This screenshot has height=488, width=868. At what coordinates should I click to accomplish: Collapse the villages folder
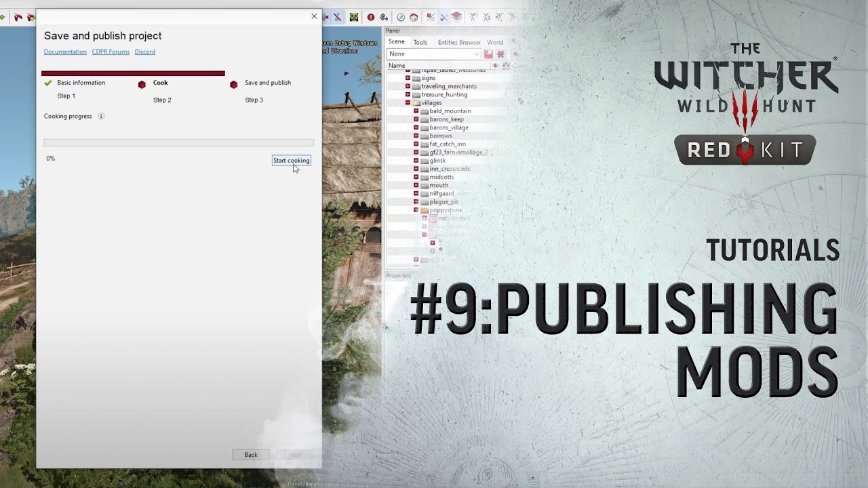[408, 103]
